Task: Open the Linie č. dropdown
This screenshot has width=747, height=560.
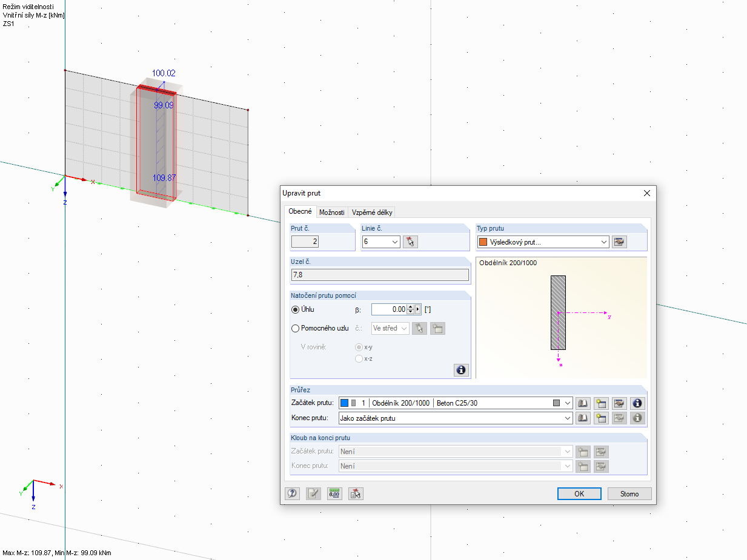Action: [x=394, y=242]
